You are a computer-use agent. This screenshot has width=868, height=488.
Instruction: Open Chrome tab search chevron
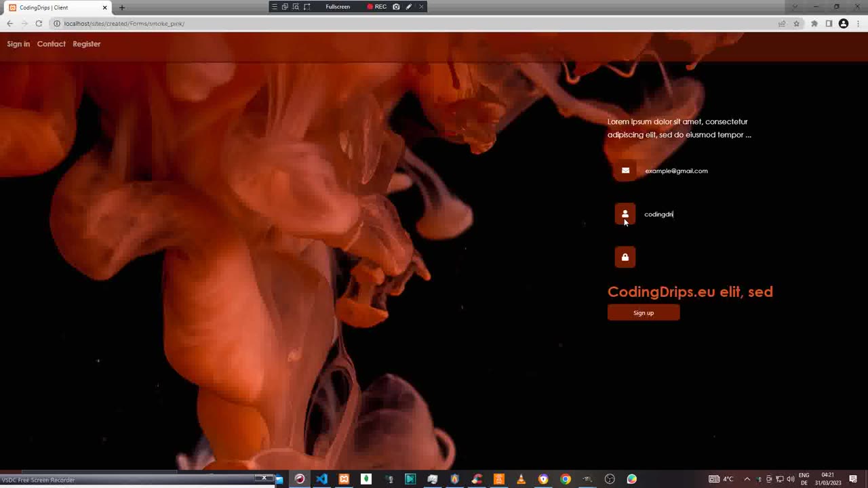(x=795, y=7)
